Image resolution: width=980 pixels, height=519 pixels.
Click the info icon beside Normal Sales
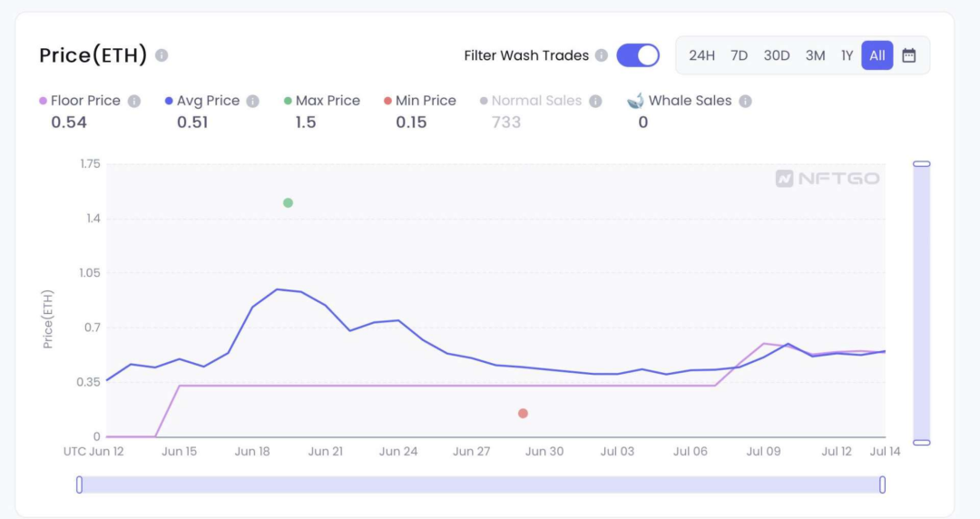(595, 101)
